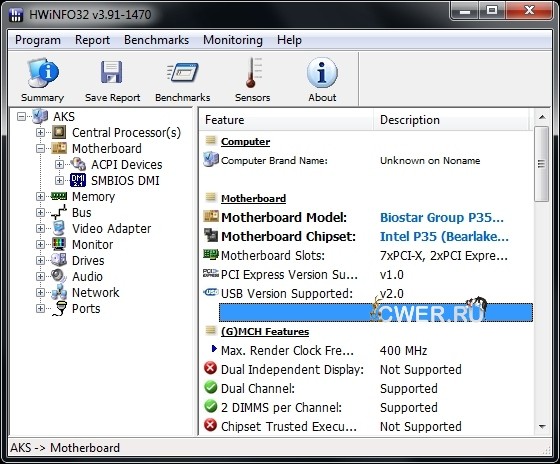Open the Report menu

[x=92, y=40]
